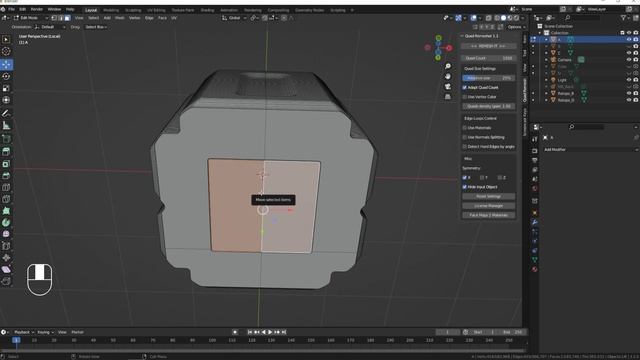Select the Cursor tool
This screenshot has height=360, width=640.
point(6,51)
